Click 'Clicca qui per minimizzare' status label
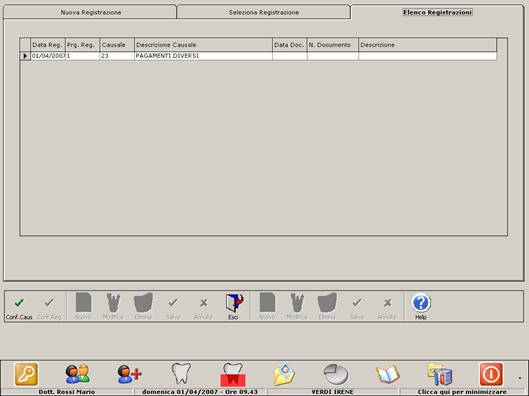Image resolution: width=529 pixels, height=396 pixels. pyautogui.click(x=462, y=392)
